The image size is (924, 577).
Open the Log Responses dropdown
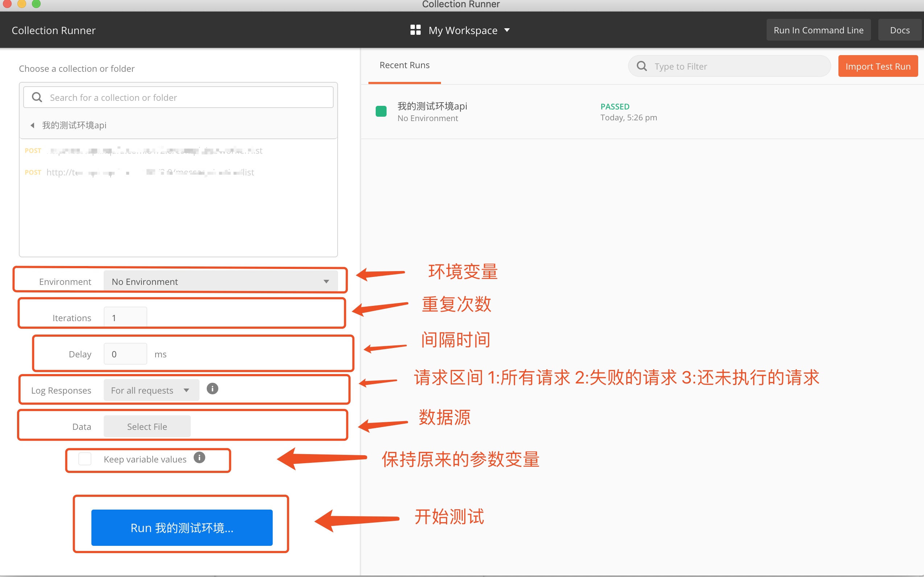tap(151, 390)
